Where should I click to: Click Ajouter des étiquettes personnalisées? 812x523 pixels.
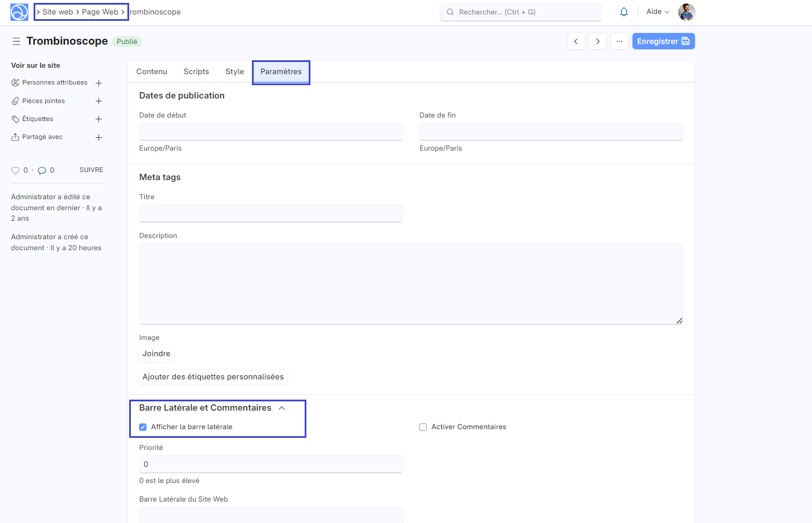213,377
